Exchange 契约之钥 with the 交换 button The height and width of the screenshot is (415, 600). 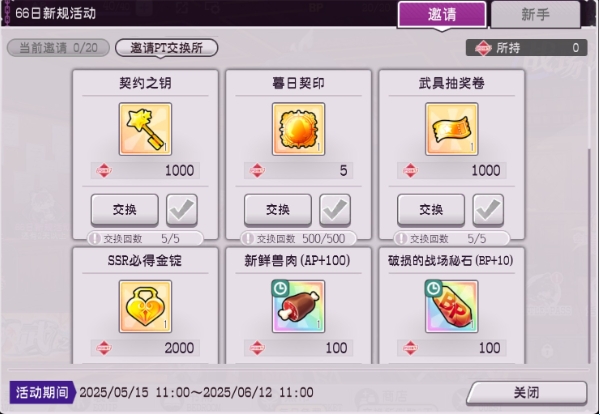125,210
